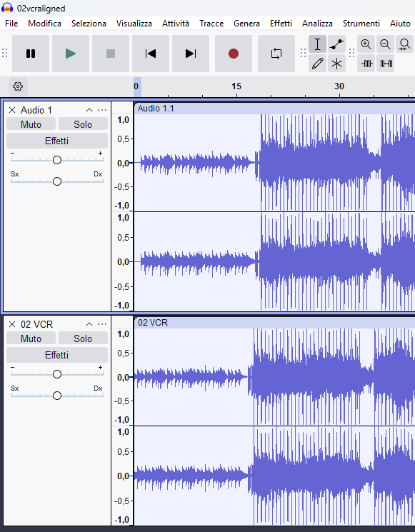Open the Tracce menu
The image size is (415, 532).
point(211,24)
